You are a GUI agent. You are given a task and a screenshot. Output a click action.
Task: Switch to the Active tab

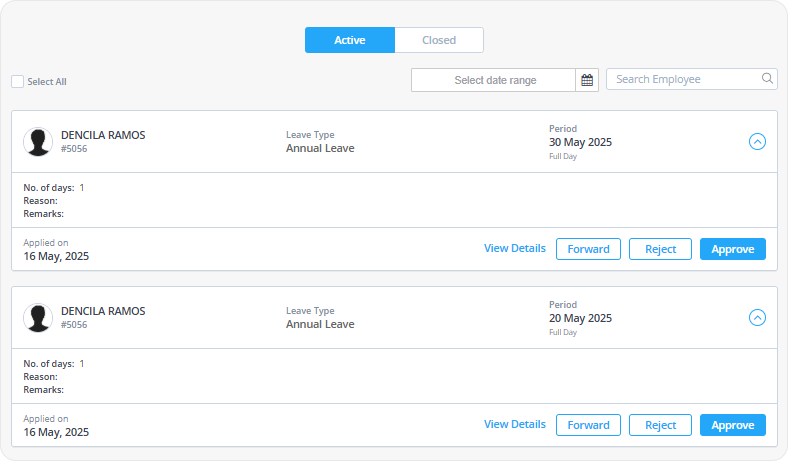pyautogui.click(x=350, y=40)
